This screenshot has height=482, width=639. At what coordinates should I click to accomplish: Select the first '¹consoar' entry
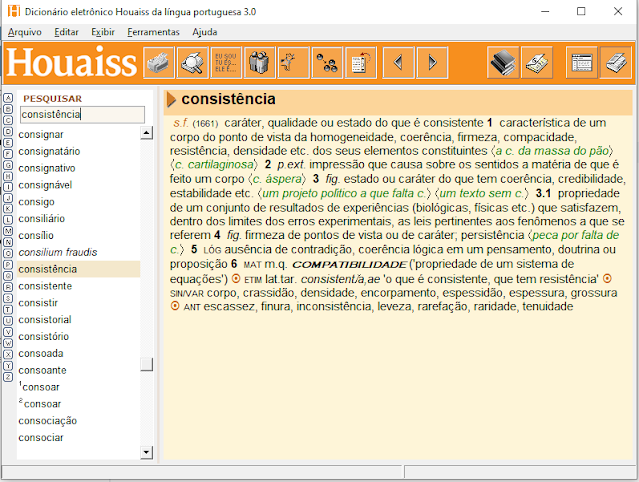pos(40,387)
